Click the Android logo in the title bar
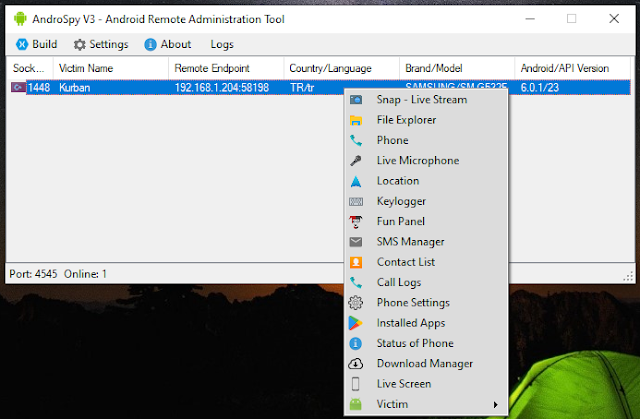The height and width of the screenshot is (419, 640). point(20,19)
